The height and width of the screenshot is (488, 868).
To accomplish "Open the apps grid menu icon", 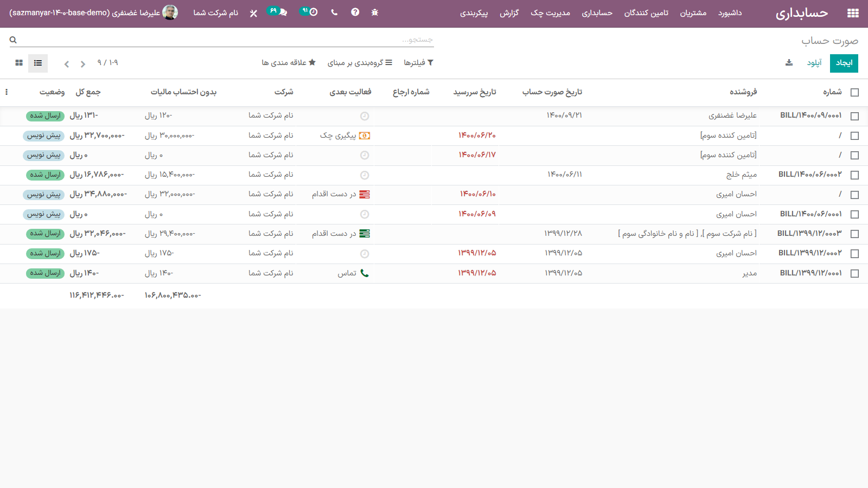I will click(853, 13).
